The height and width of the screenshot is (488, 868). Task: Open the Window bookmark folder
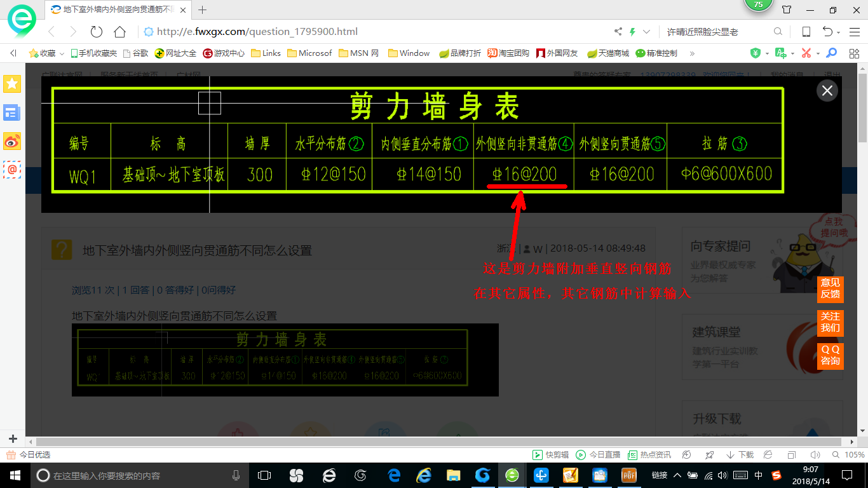tap(409, 53)
